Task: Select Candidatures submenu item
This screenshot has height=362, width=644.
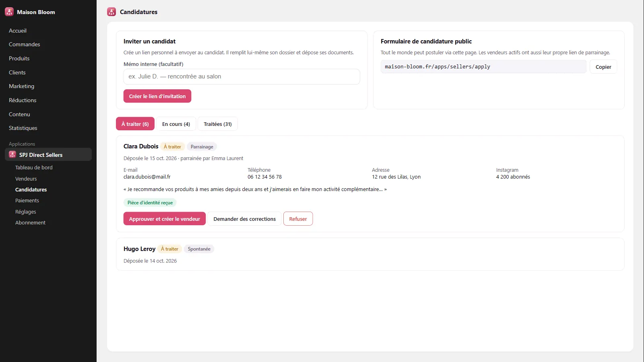Action: pos(31,189)
